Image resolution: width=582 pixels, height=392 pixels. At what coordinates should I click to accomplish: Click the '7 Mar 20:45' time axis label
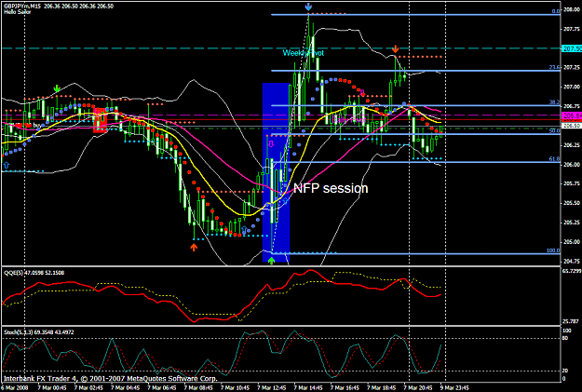coord(419,388)
